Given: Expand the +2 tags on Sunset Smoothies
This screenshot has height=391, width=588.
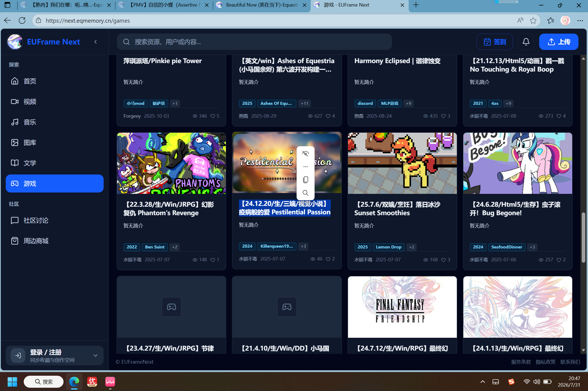Looking at the screenshot, I should pyautogui.click(x=412, y=247).
